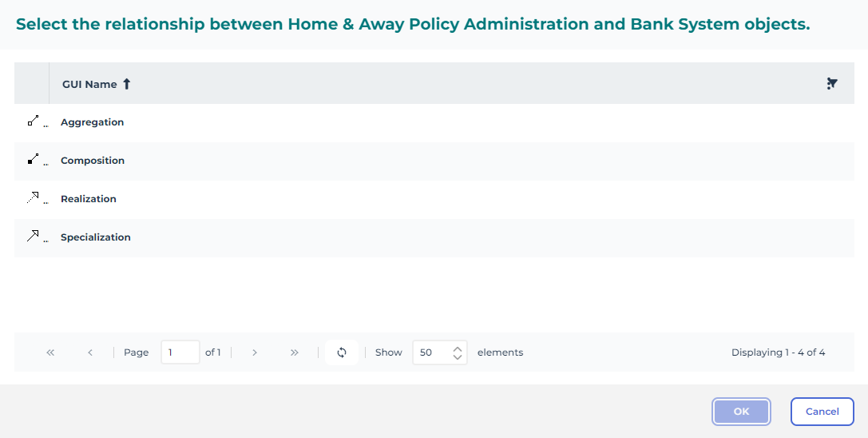Go to the first page
The image size is (868, 438).
point(51,352)
